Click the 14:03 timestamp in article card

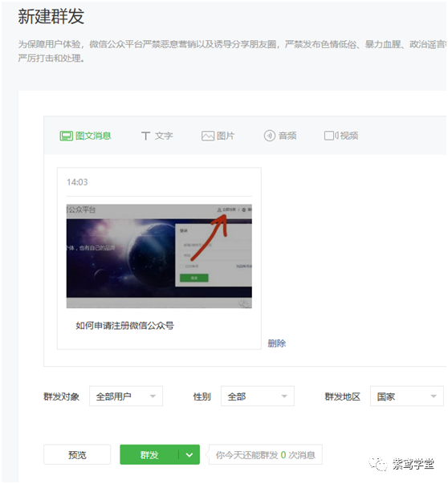click(77, 182)
